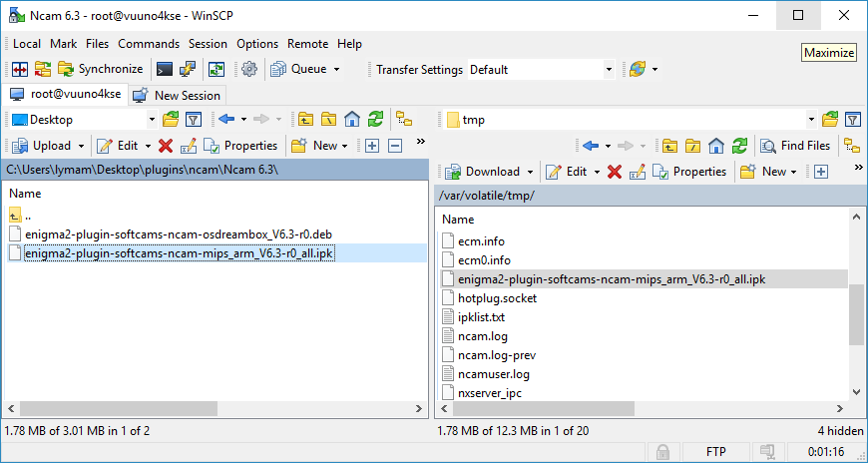Expand the Download dropdown arrow
The image size is (868, 463).
[x=531, y=173]
